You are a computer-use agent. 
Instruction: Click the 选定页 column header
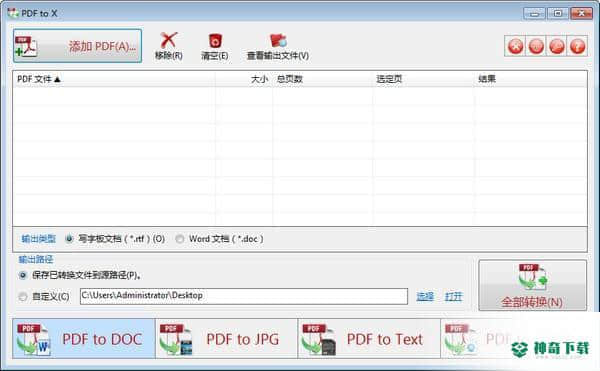[423, 79]
